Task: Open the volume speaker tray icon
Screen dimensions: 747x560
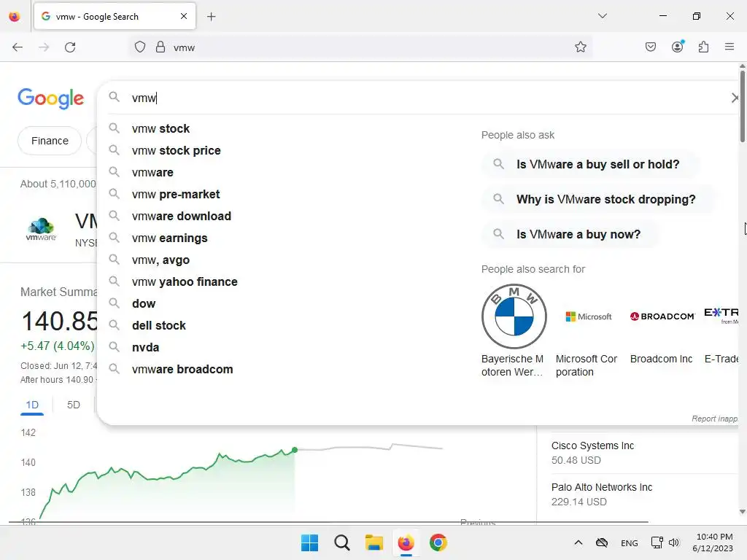Action: (x=673, y=542)
